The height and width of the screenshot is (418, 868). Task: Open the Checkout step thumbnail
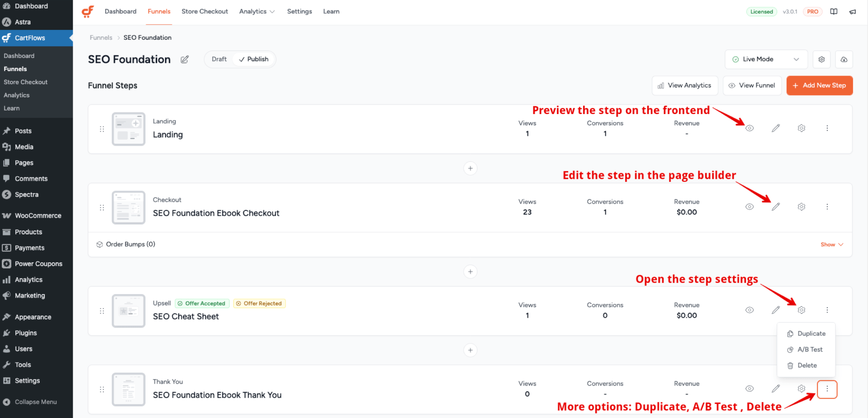tap(128, 208)
